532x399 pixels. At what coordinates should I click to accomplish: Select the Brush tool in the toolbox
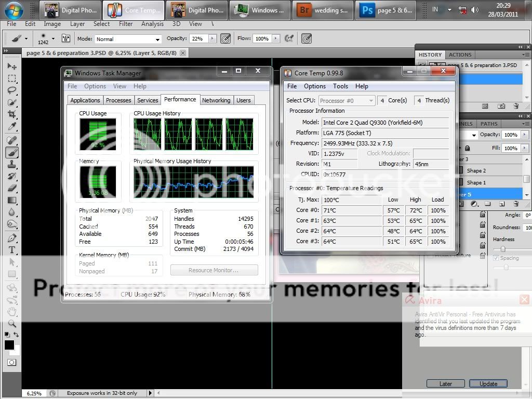pyautogui.click(x=12, y=152)
